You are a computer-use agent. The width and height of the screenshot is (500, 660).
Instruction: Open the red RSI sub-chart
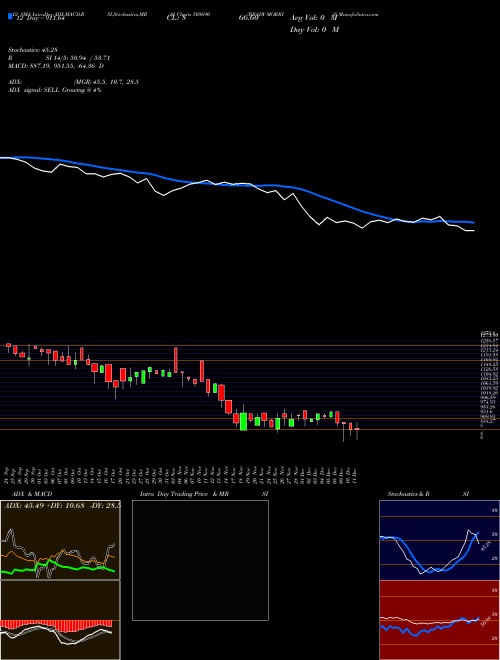[x=439, y=620]
